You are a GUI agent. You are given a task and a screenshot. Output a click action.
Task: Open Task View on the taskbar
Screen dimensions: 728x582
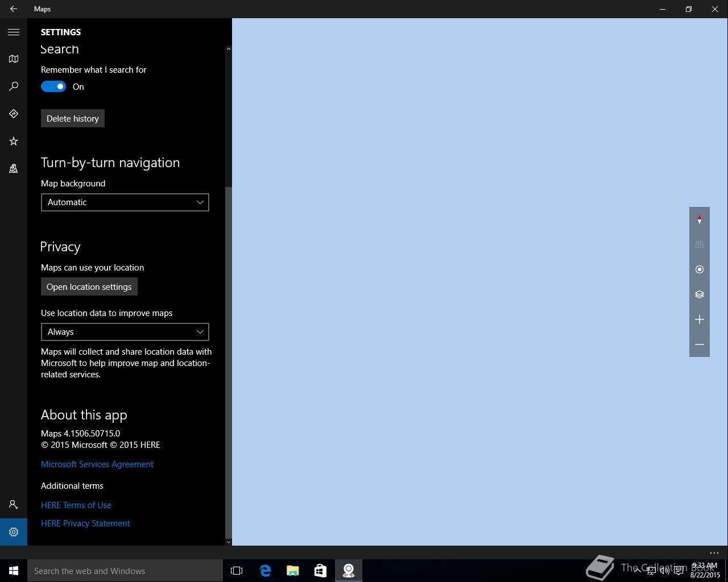coord(237,571)
